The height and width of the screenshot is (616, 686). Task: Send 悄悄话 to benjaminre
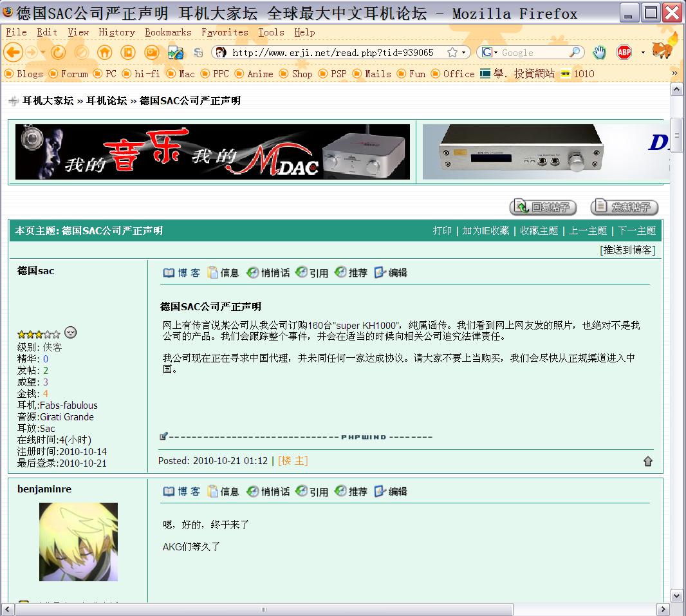[268, 491]
